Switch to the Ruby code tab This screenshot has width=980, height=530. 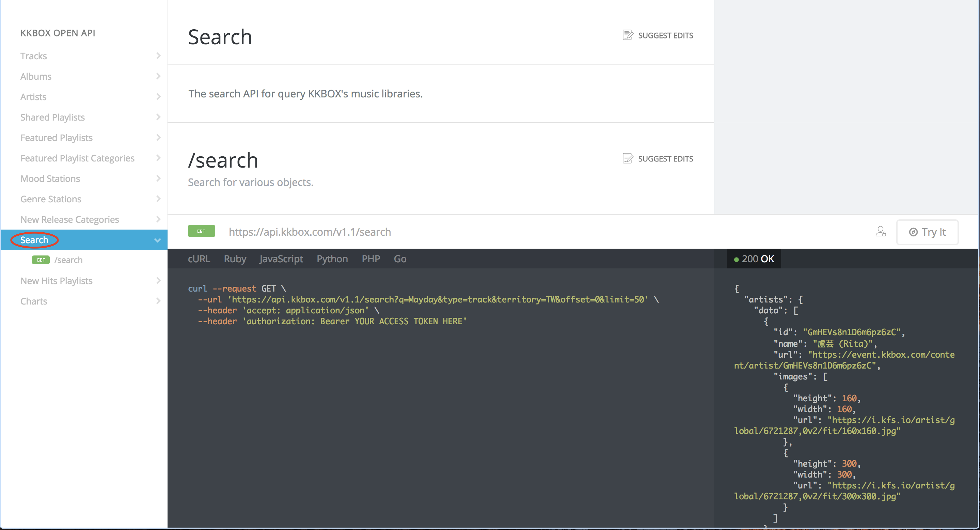[235, 259]
